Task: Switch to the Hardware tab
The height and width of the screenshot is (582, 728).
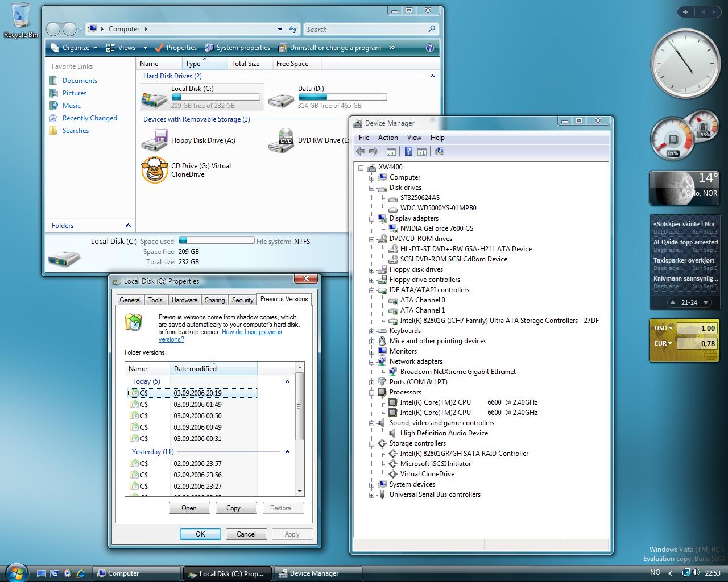Action: coord(184,300)
